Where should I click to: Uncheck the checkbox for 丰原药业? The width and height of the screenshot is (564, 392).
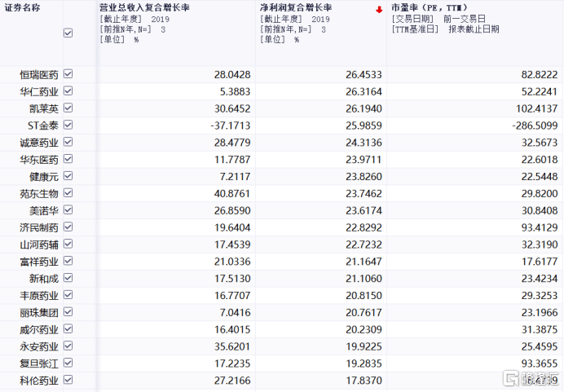68,295
